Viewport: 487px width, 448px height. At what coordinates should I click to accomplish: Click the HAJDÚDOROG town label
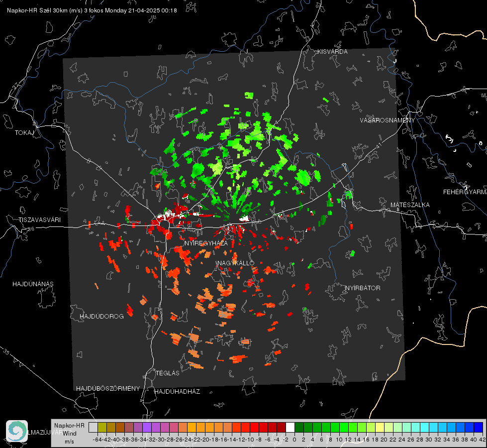coord(101,317)
